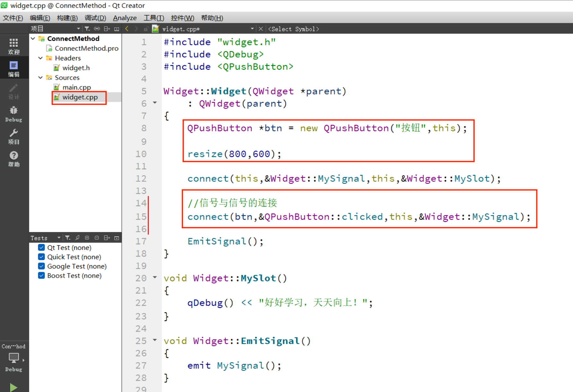The width and height of the screenshot is (573, 392).
Task: Open the Analyze menu
Action: tap(125, 18)
